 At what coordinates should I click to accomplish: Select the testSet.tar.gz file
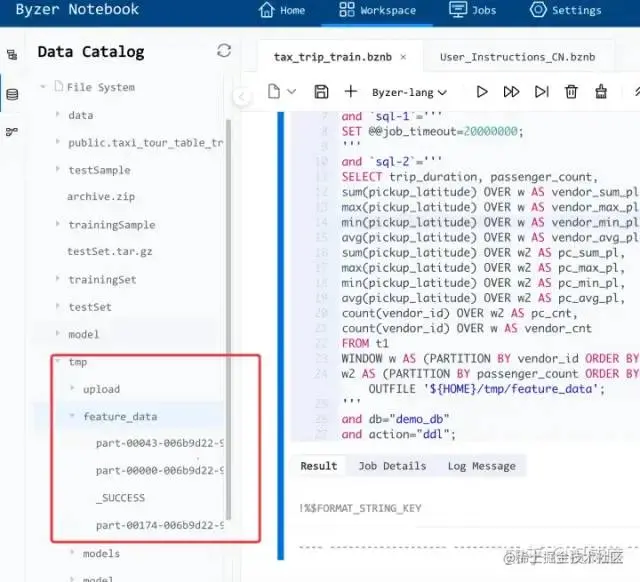[x=110, y=251]
